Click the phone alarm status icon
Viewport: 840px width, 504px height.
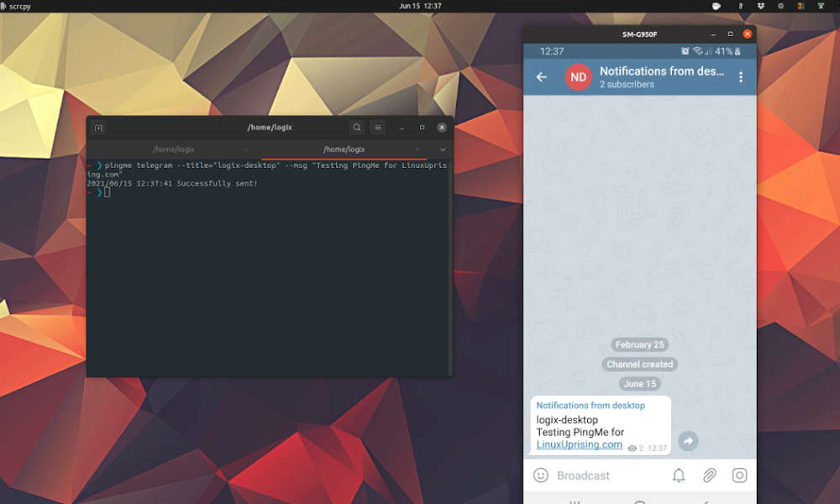coord(685,51)
